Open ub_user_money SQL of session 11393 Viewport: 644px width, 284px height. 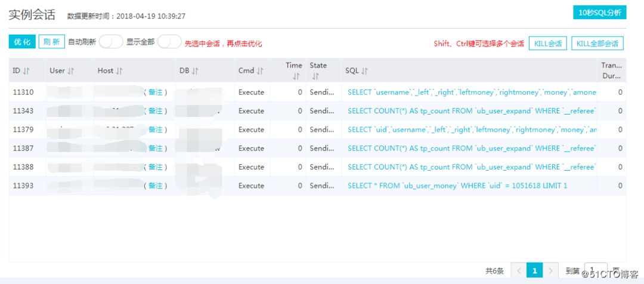(457, 186)
